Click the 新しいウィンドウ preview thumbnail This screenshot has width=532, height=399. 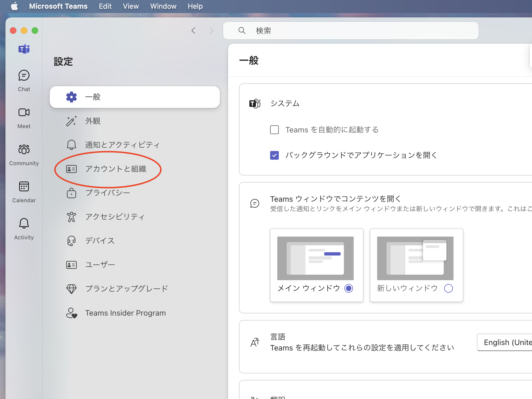(x=415, y=258)
